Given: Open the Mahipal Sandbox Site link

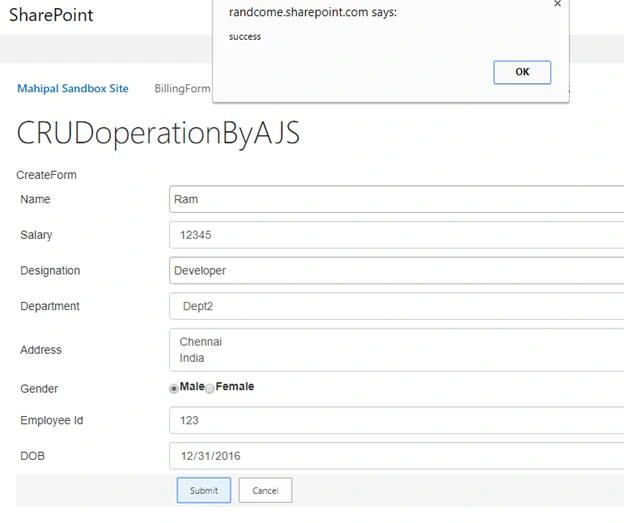Looking at the screenshot, I should point(73,88).
